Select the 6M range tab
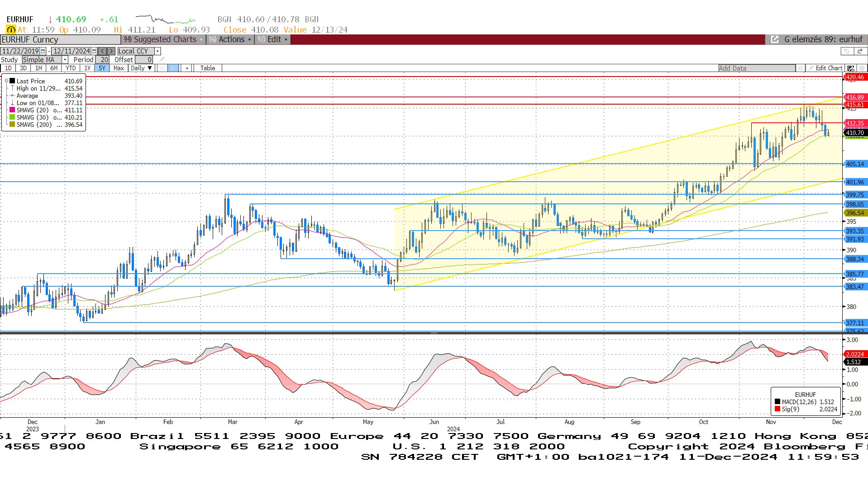 [x=54, y=68]
